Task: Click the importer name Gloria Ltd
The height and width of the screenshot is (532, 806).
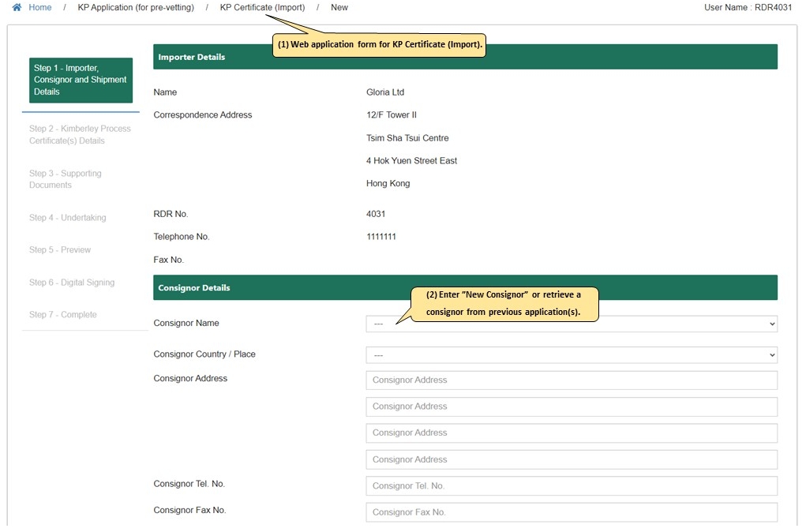Action: point(385,92)
